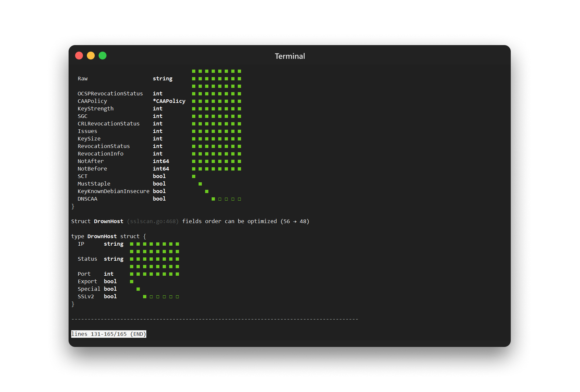
Task: Click the green maximize window button
Action: click(x=103, y=56)
